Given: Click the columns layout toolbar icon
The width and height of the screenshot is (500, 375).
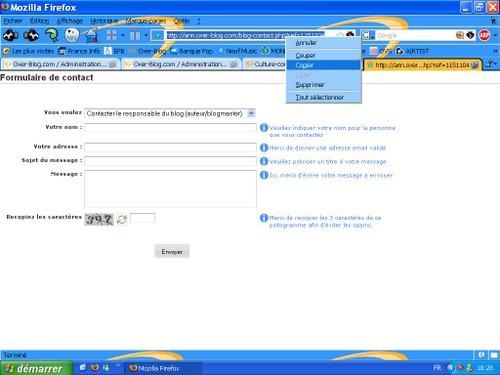Looking at the screenshot, I should (135, 35).
